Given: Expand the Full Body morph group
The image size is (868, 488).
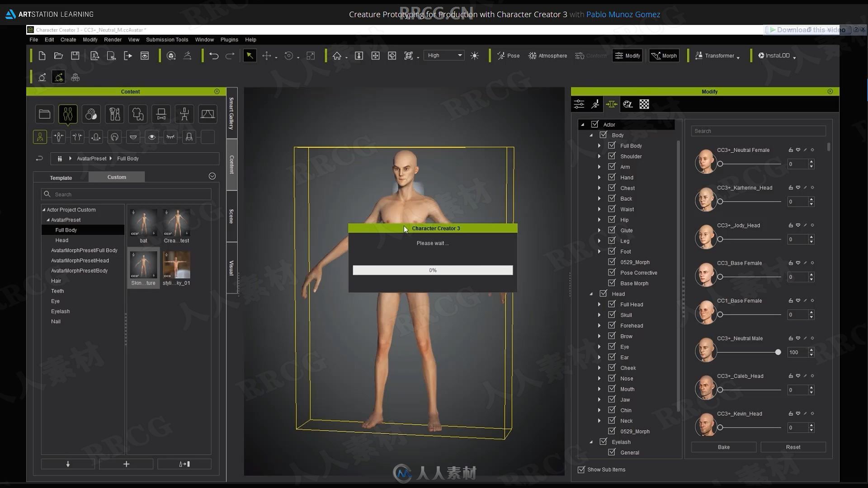Looking at the screenshot, I should pyautogui.click(x=599, y=145).
